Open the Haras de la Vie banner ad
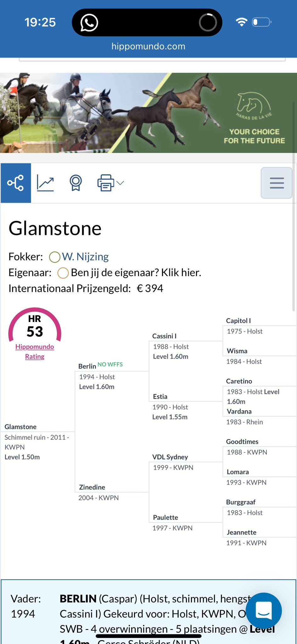This screenshot has height=644, width=297. tap(148, 113)
